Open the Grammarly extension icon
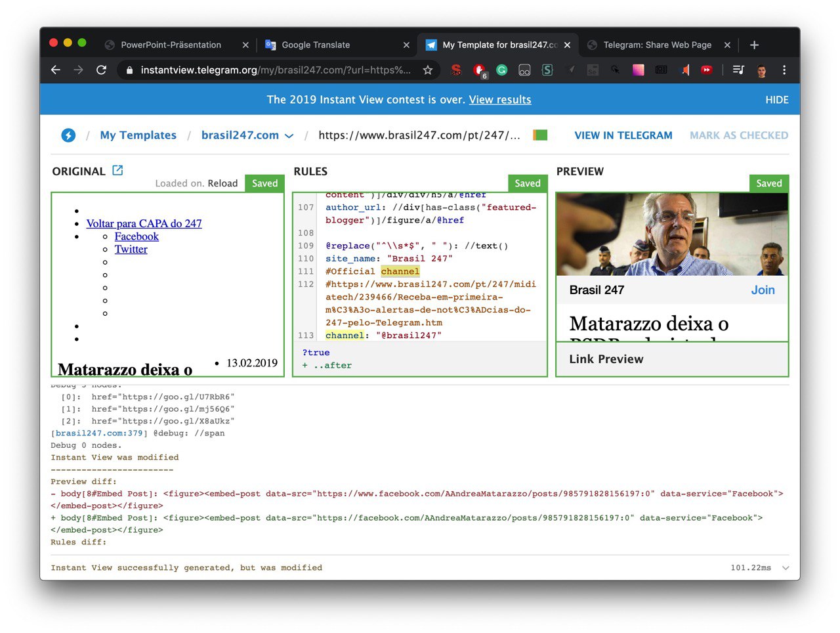 pos(502,70)
